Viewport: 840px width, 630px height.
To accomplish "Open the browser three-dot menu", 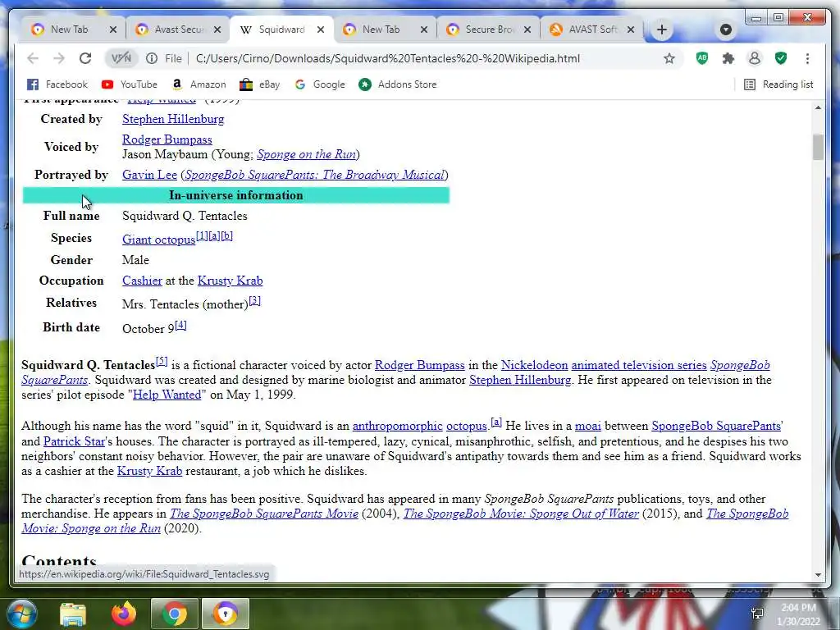I will coord(807,58).
